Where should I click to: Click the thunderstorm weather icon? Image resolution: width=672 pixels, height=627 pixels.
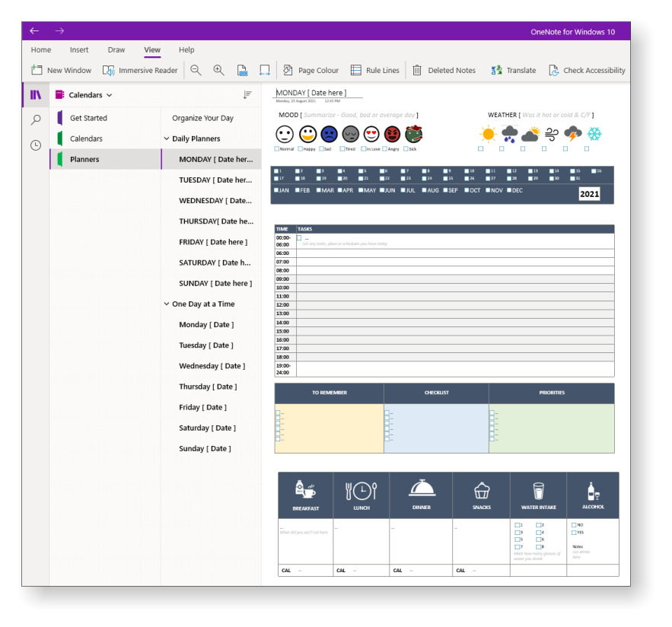click(573, 134)
